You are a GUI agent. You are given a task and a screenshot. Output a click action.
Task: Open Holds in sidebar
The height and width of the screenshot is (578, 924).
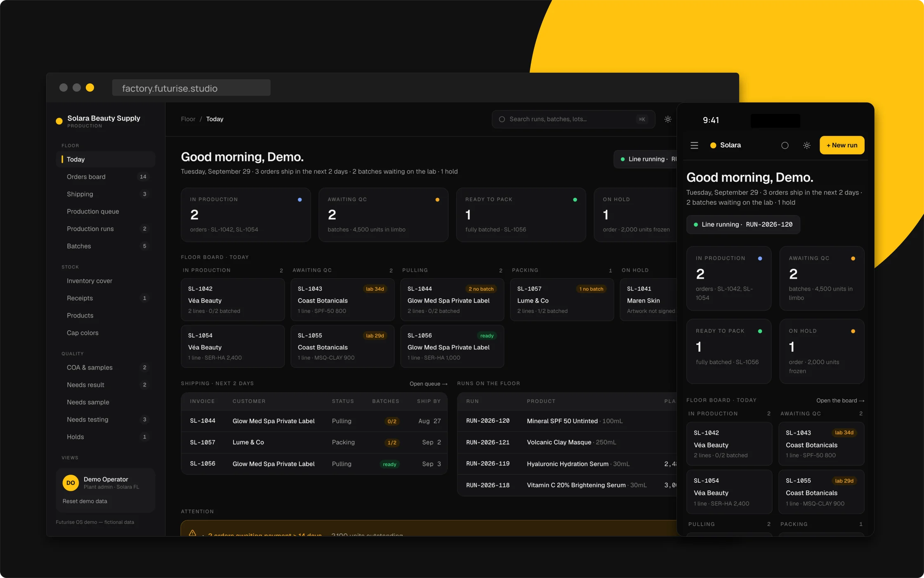tap(106, 437)
